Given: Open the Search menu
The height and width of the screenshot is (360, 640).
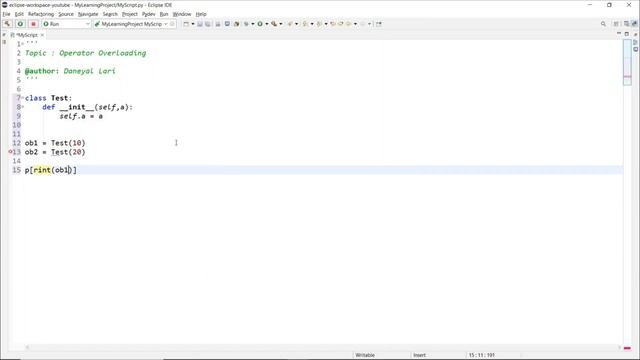Looking at the screenshot, I should point(110,14).
